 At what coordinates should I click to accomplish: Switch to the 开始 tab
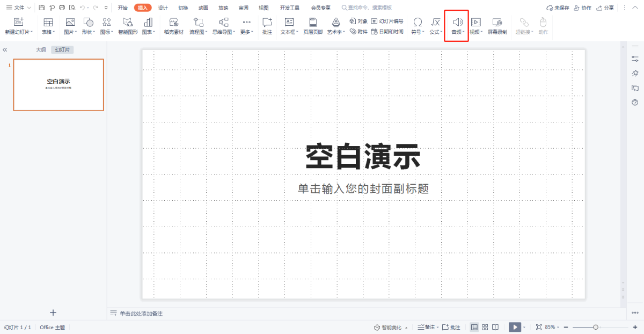click(123, 8)
